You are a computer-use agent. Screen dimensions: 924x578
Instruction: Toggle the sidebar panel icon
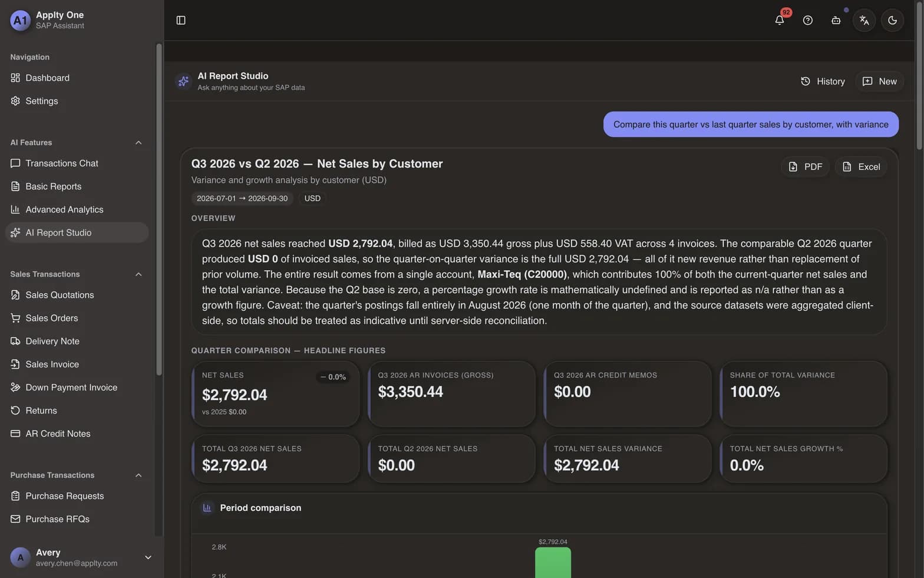(x=181, y=20)
